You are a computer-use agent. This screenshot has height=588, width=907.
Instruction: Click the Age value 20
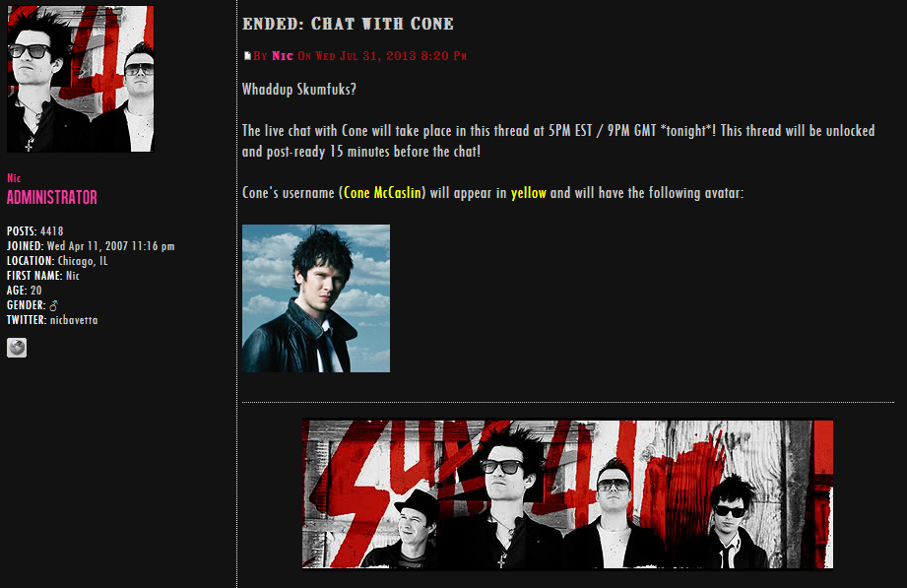coord(35,291)
